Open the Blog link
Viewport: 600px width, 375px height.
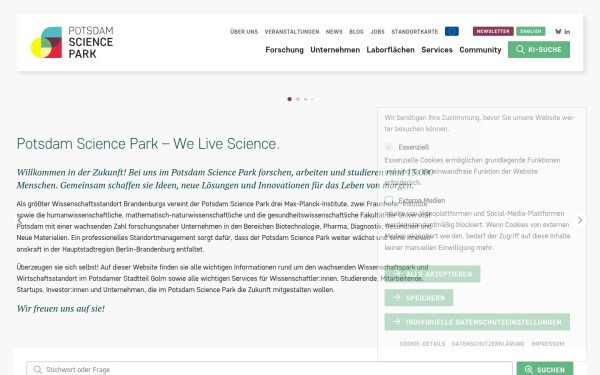356,32
